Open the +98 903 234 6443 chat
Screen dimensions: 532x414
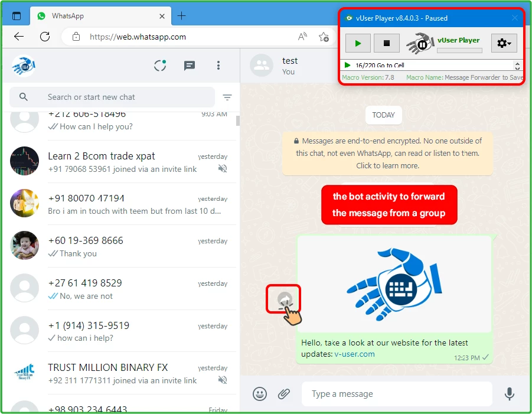click(119, 404)
